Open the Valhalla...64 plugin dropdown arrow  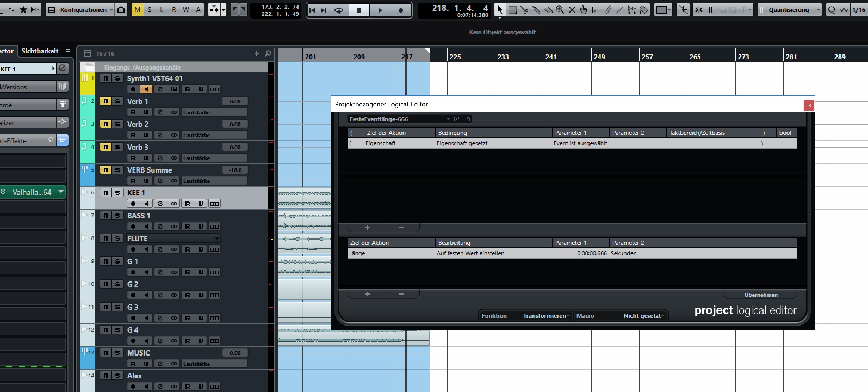click(61, 192)
